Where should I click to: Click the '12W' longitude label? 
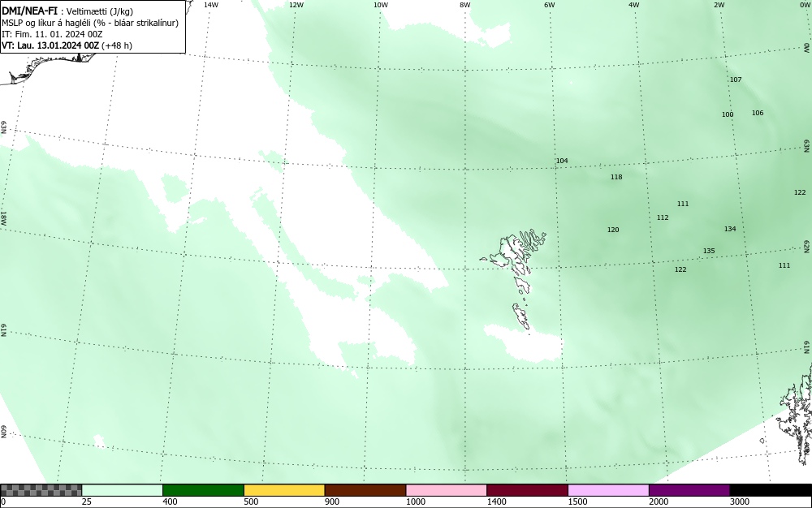pos(296,5)
